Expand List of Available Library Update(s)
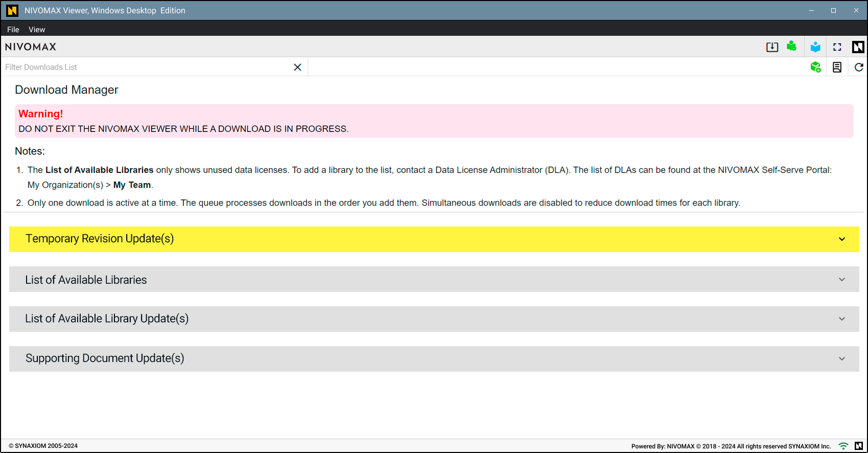The width and height of the screenshot is (868, 453). coord(434,319)
